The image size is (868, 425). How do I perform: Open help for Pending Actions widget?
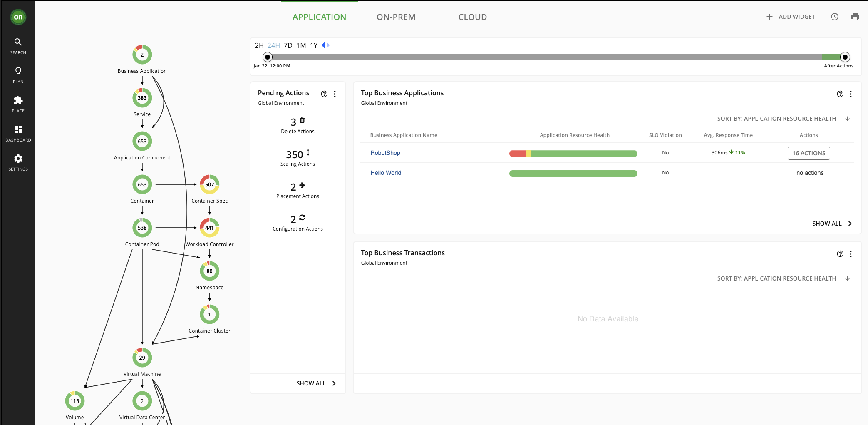point(324,94)
